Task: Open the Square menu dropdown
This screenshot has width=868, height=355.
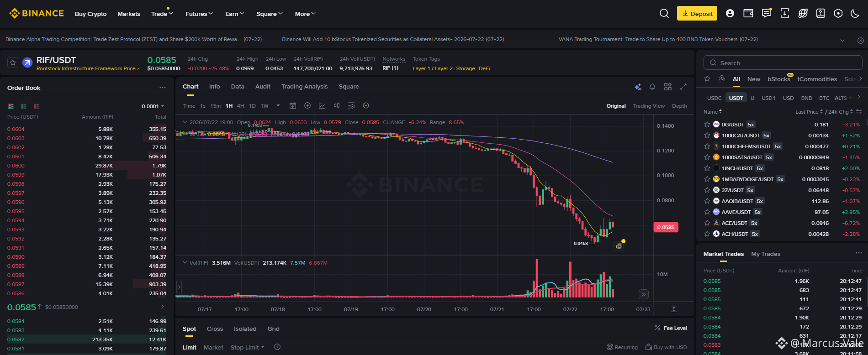Action: pyautogui.click(x=270, y=14)
